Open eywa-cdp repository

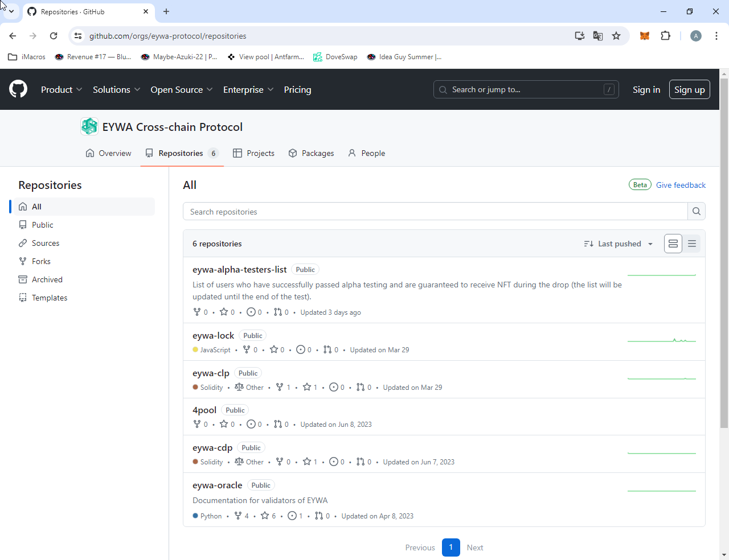[x=212, y=447]
